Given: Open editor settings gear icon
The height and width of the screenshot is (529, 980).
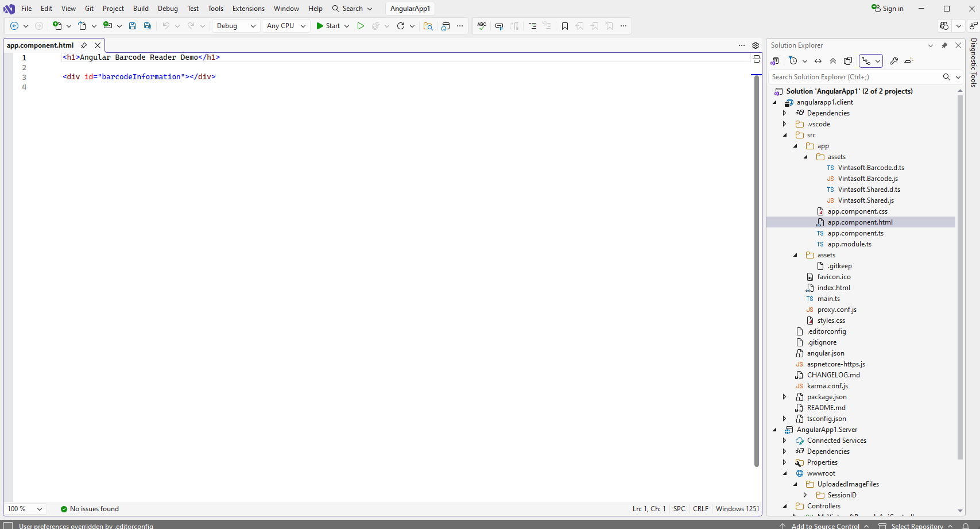Looking at the screenshot, I should pos(756,45).
